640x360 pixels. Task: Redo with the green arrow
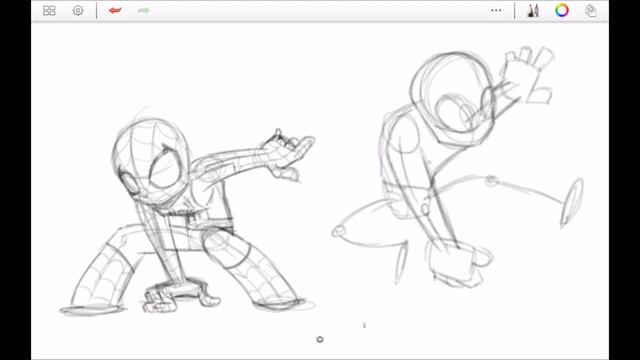point(144,10)
